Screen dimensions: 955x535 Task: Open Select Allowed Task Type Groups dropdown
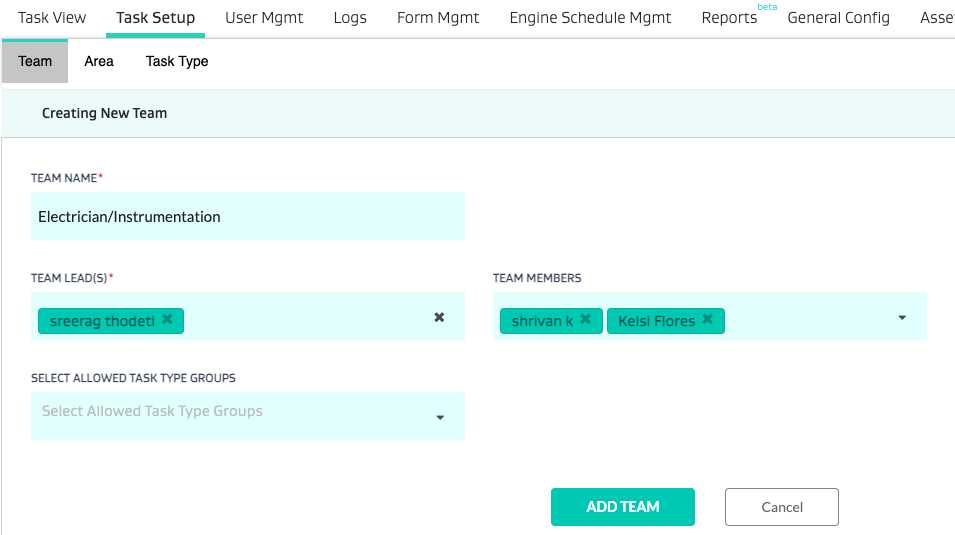[439, 417]
